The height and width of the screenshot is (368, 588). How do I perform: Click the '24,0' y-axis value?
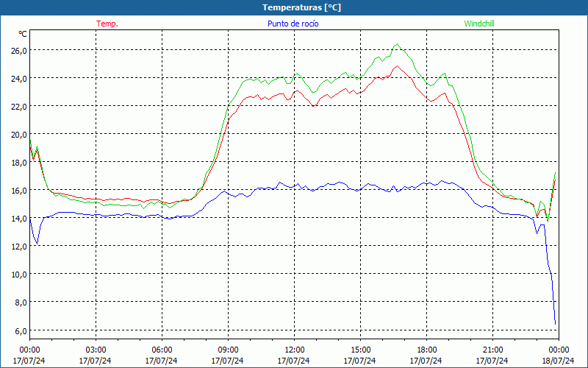pyautogui.click(x=19, y=79)
